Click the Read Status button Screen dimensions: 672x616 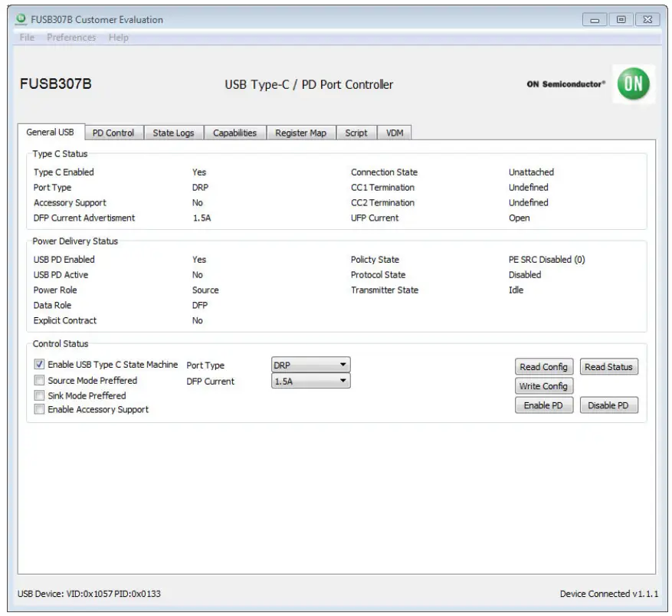(x=608, y=367)
